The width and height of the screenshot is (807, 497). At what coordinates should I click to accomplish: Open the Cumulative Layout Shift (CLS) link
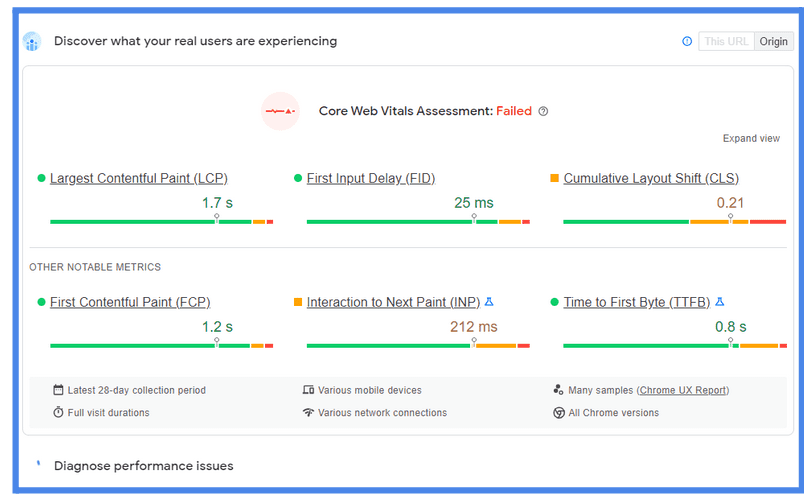[x=651, y=178]
